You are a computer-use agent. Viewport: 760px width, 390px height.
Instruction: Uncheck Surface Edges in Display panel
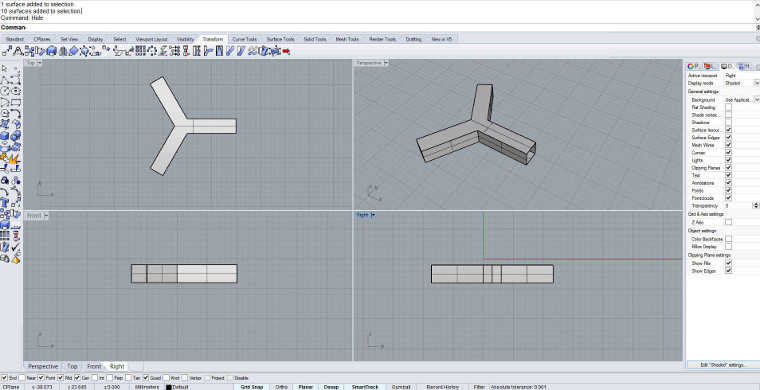(x=728, y=138)
